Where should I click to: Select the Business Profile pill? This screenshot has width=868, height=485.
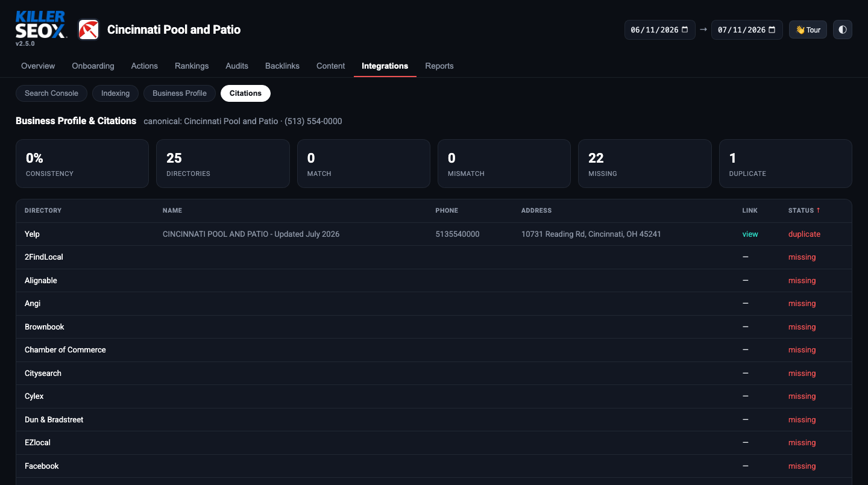[x=180, y=93]
